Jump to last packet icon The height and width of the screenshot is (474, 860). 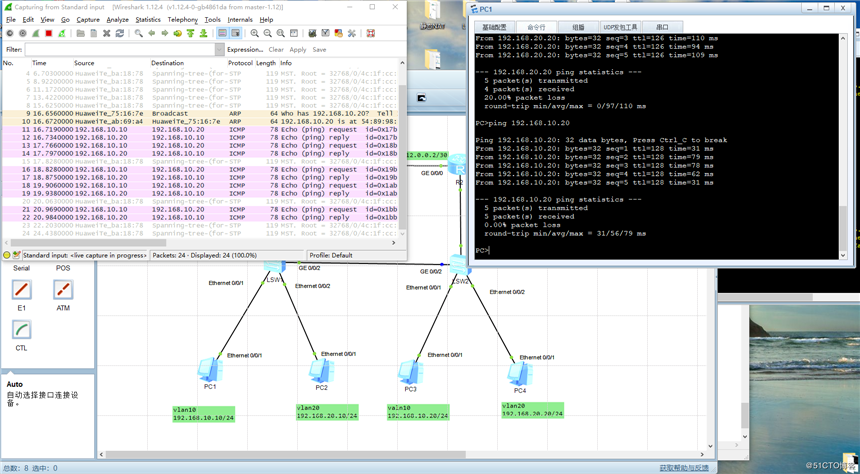coord(203,33)
